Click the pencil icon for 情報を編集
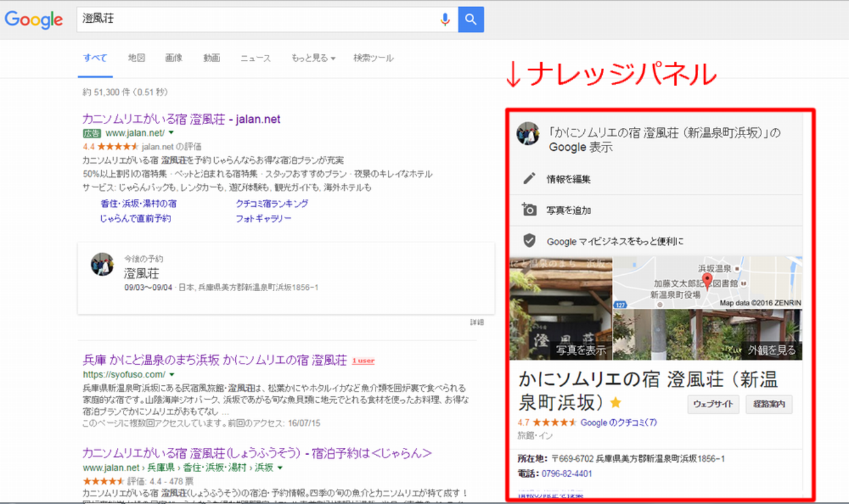Screen dimensions: 849x504 click(529, 179)
